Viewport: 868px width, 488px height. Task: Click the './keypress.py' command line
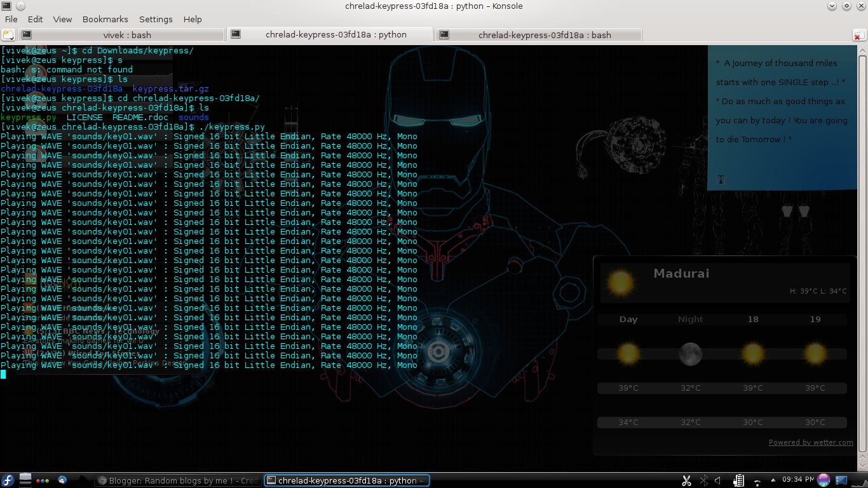133,127
